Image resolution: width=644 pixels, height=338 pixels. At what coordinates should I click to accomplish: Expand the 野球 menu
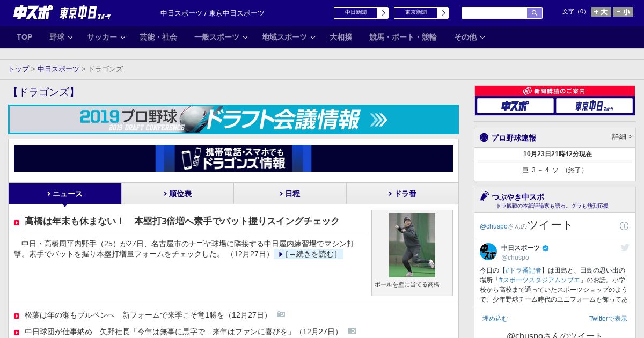pyautogui.click(x=61, y=37)
